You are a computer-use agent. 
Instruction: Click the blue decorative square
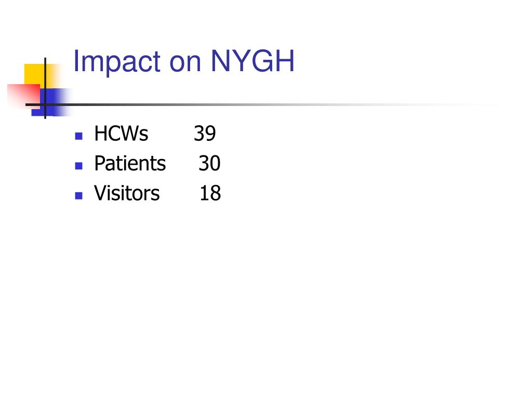(51, 102)
